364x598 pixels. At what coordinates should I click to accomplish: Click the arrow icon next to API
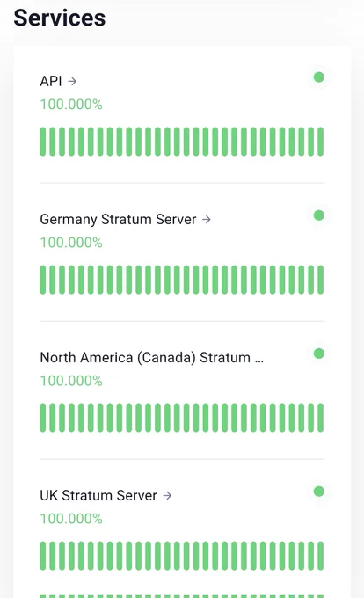point(72,81)
